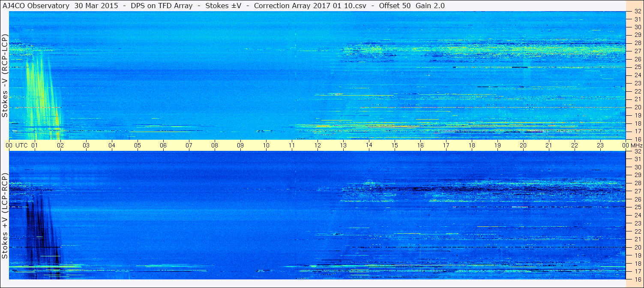Screen dimensions: 644x288
Task: Click the 28 MHz tick of Stokes -V panel
Action: tap(637, 43)
